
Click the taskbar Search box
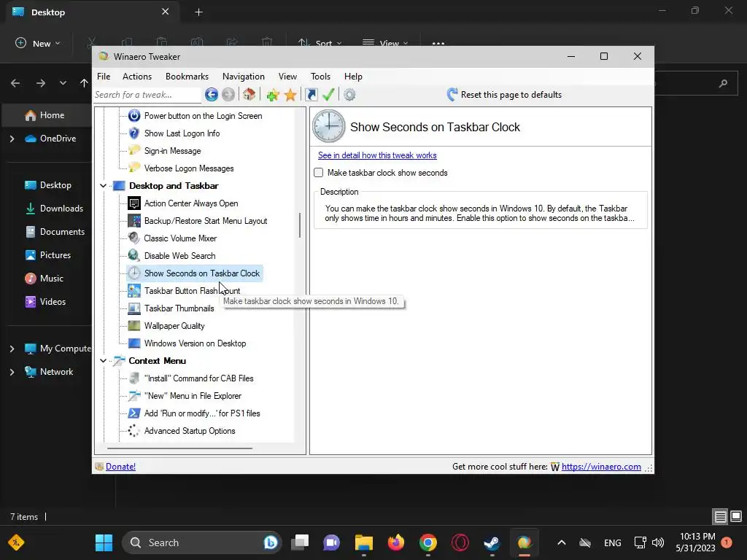click(201, 542)
